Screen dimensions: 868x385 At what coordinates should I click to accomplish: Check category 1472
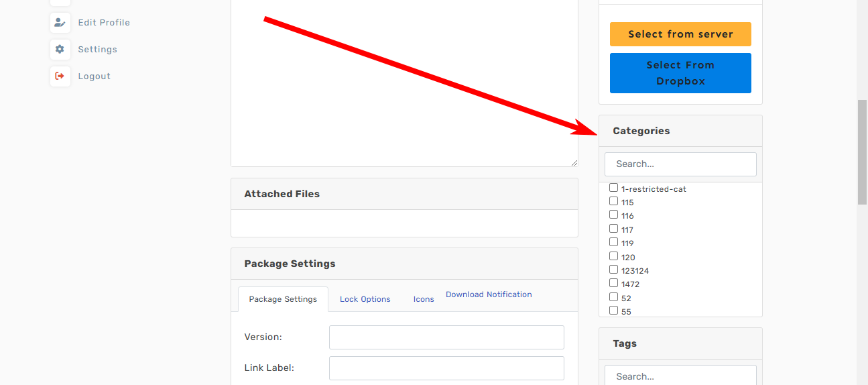coord(613,283)
